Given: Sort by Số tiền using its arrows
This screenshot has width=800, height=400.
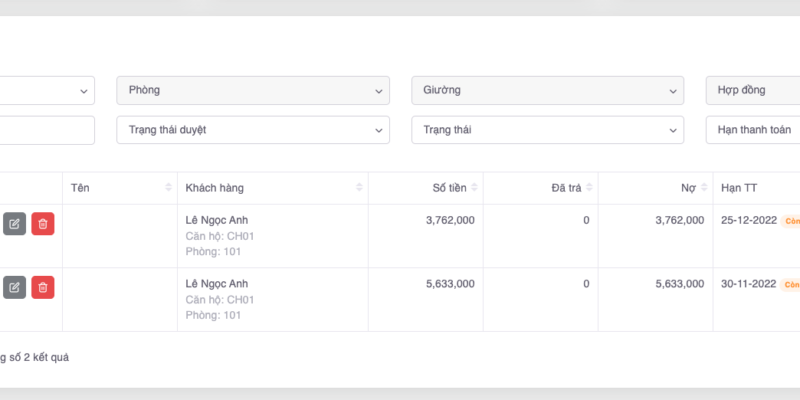Looking at the screenshot, I should (x=475, y=188).
